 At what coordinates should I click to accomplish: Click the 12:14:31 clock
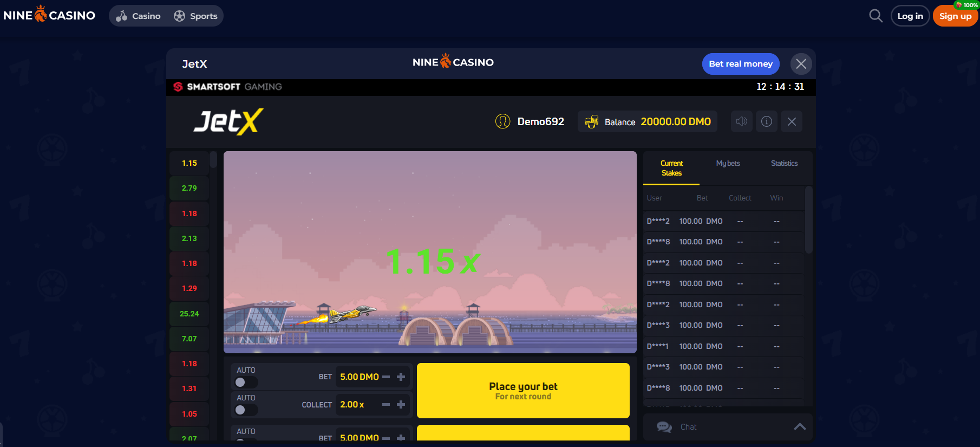coord(780,87)
